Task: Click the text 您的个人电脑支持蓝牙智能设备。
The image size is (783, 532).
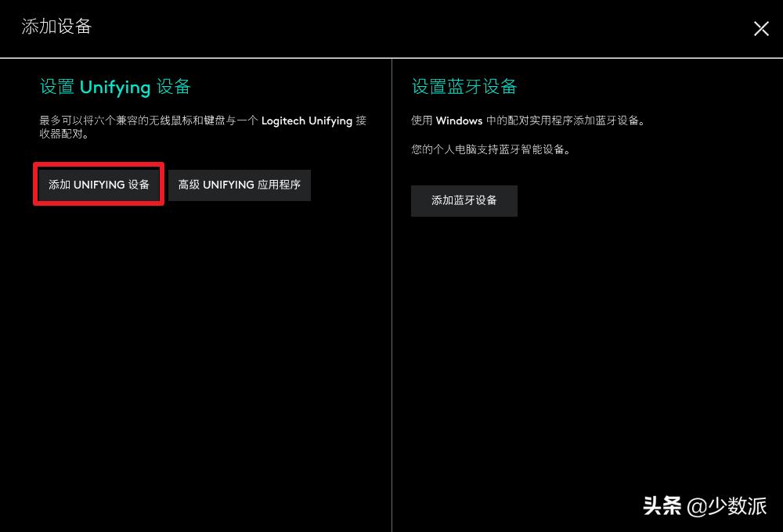Action: pyautogui.click(x=491, y=149)
